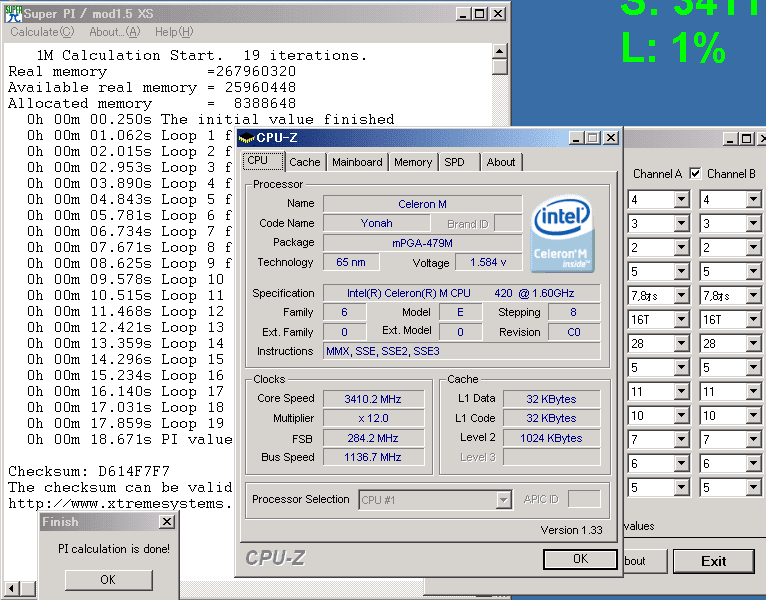The width and height of the screenshot is (766, 600).
Task: Open Channel B dropdown showing 28
Action: click(753, 343)
